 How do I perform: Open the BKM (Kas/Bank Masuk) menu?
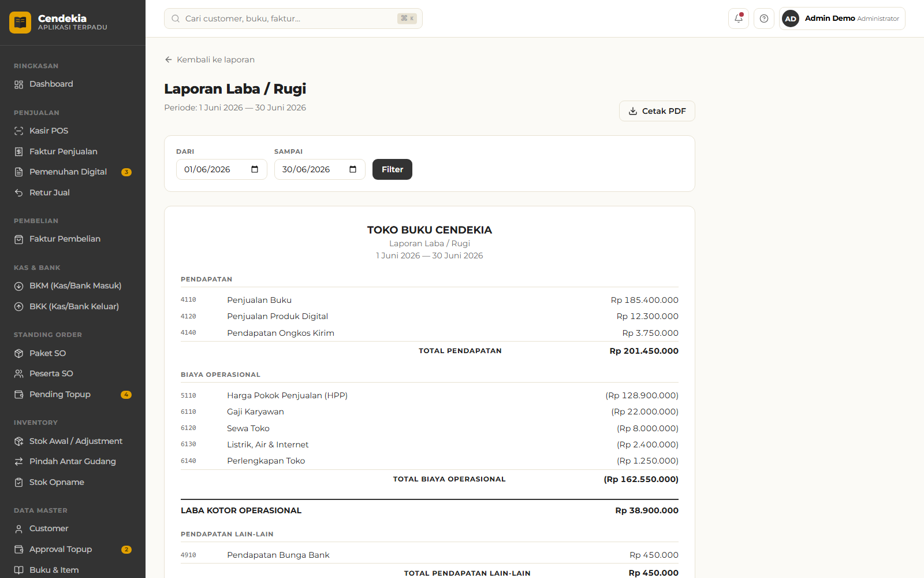pyautogui.click(x=73, y=286)
